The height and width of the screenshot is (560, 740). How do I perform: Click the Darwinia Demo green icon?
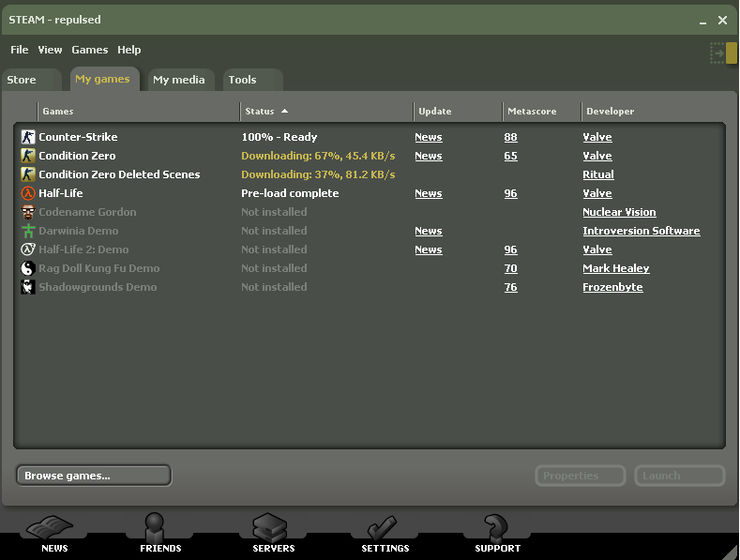(28, 231)
